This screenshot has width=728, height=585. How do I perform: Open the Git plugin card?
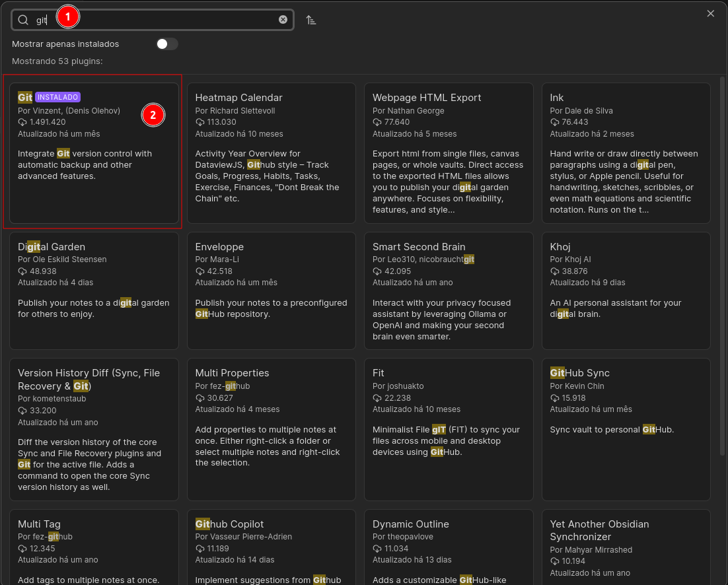[94, 153]
